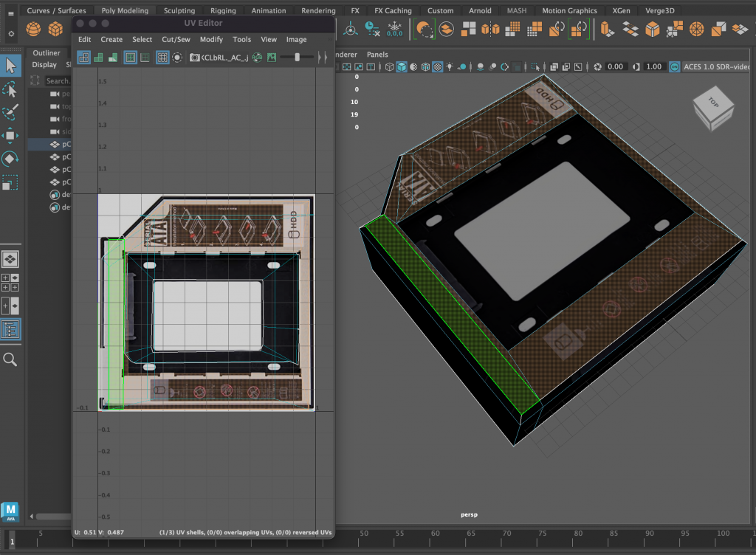Open the Outliner Display menu
The height and width of the screenshot is (555, 756).
[44, 65]
